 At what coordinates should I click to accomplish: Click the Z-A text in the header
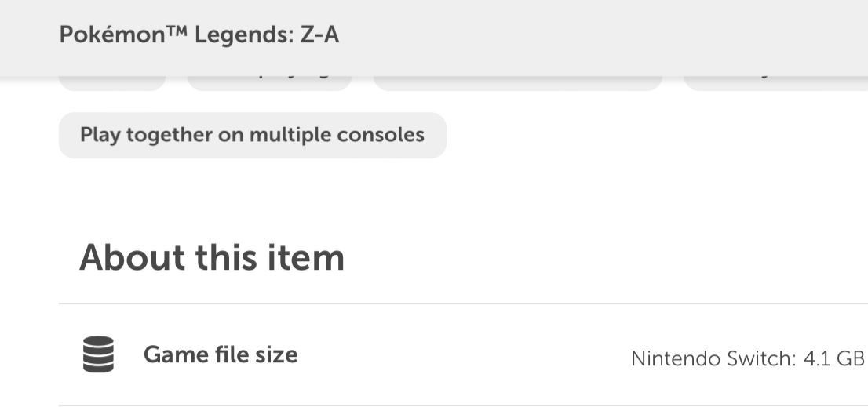point(320,36)
